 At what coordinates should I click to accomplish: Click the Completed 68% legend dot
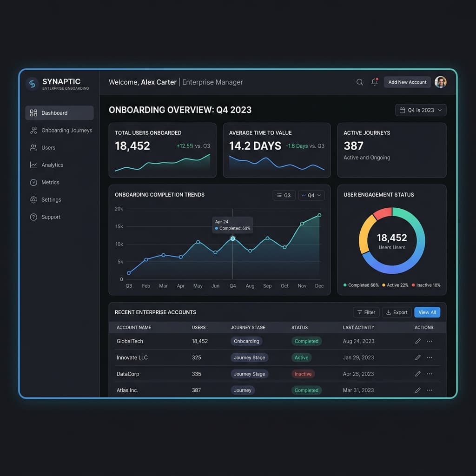[345, 285]
